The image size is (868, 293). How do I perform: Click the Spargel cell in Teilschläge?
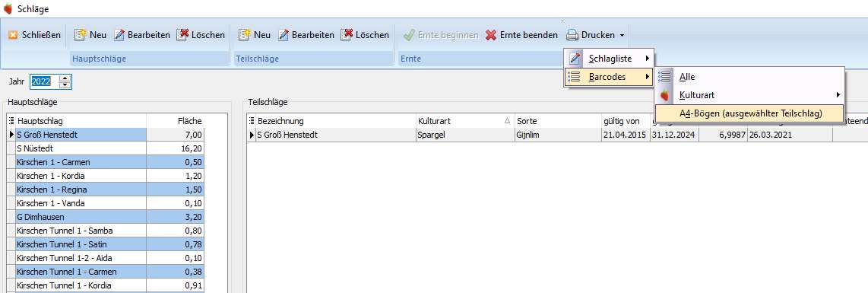point(465,135)
